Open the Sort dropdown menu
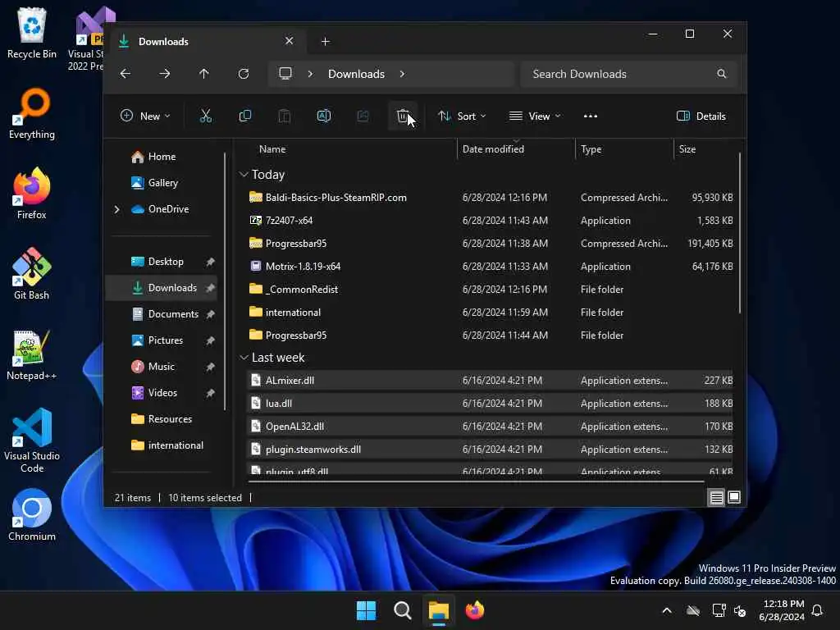Viewport: 840px width, 630px height. (462, 116)
